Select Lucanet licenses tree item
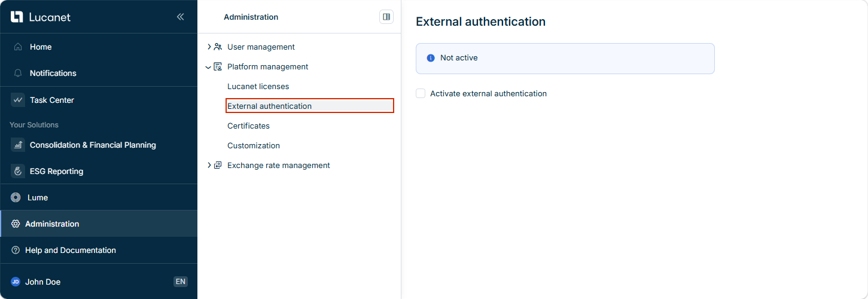Image resolution: width=868 pixels, height=299 pixels. (x=258, y=86)
